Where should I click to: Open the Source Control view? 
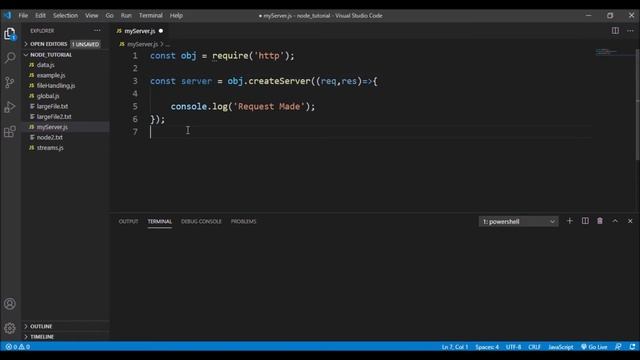click(10, 82)
